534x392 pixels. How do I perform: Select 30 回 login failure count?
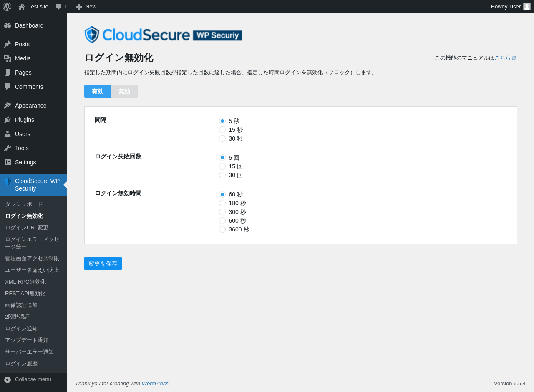tap(222, 175)
